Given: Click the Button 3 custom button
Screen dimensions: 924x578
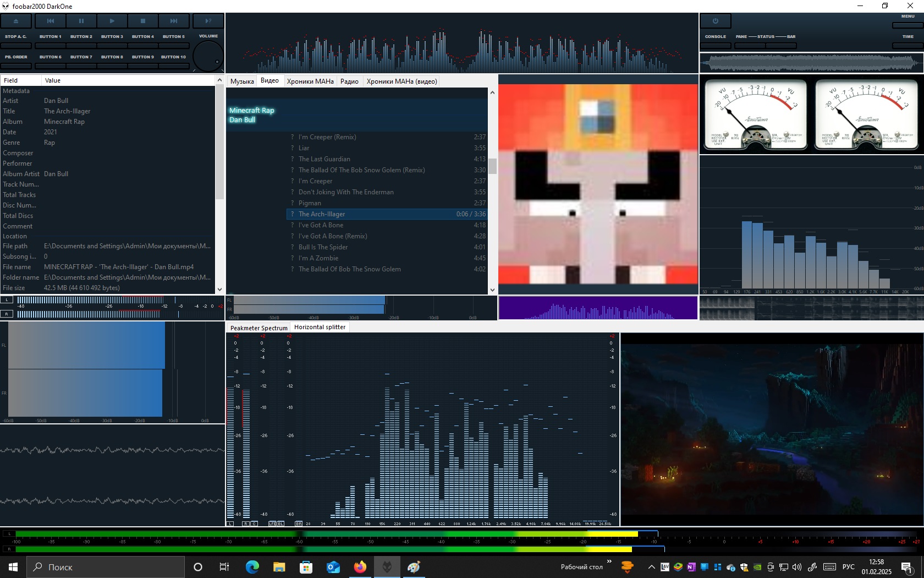Looking at the screenshot, I should [112, 45].
